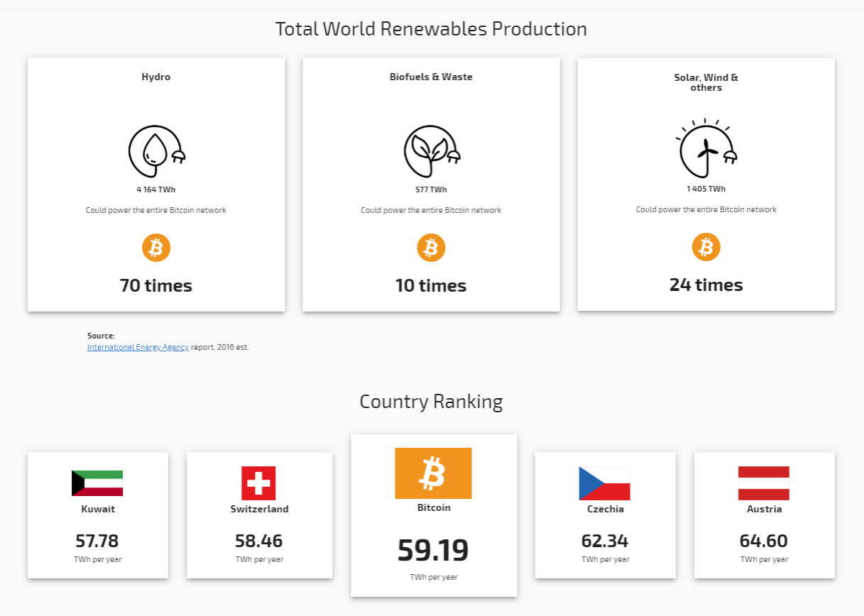The width and height of the screenshot is (864, 616).
Task: Click the Bitcoin coin in Solar, Wind card
Action: [706, 247]
